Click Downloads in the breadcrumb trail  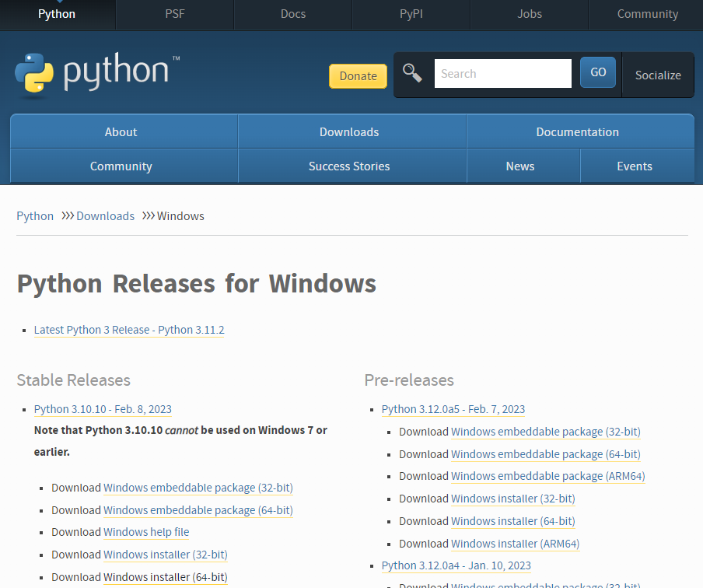click(x=105, y=215)
